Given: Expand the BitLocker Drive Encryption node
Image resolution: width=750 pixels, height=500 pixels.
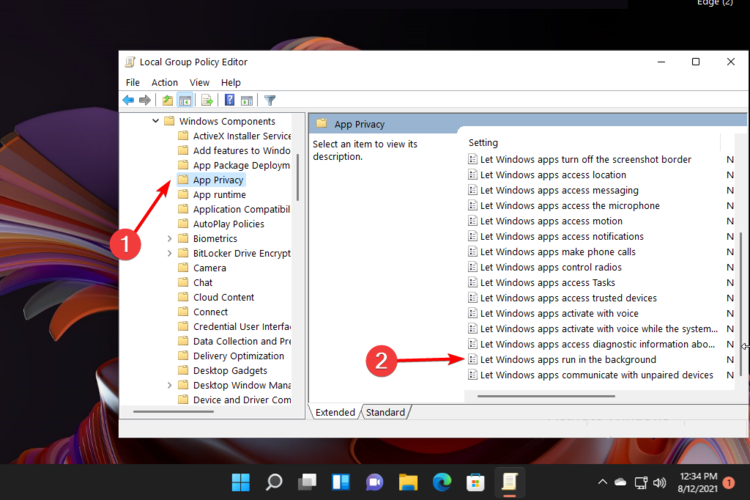Looking at the screenshot, I should (x=169, y=253).
